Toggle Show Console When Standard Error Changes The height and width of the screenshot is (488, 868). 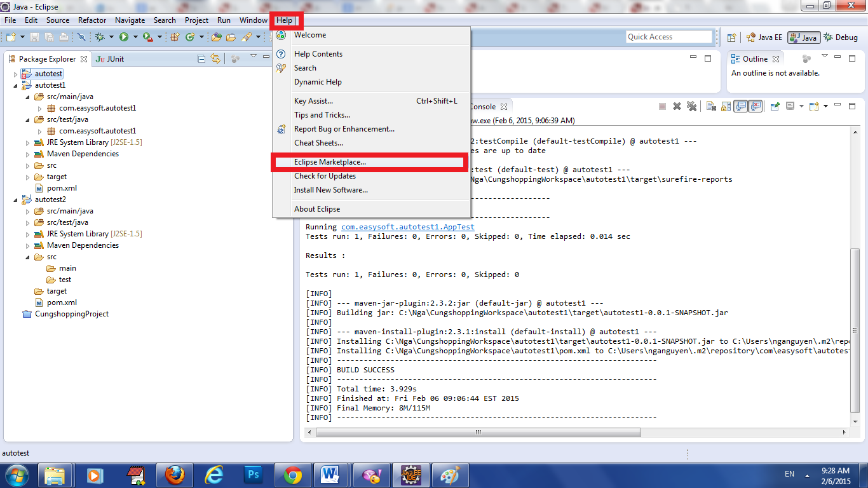point(755,106)
